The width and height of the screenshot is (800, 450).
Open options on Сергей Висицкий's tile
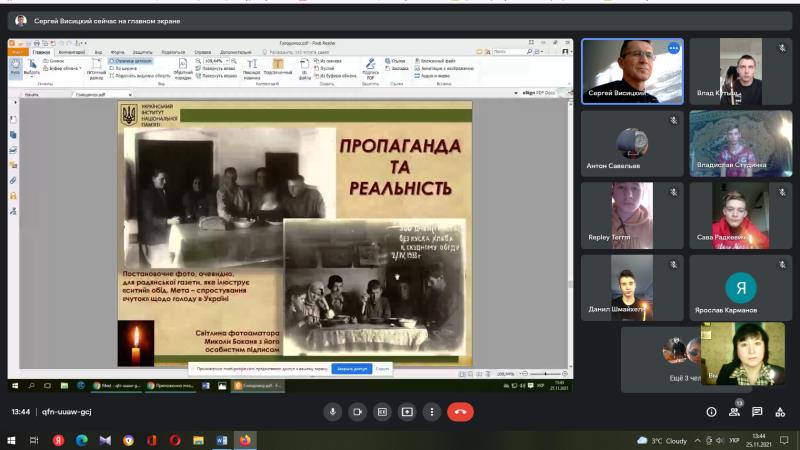(x=673, y=48)
